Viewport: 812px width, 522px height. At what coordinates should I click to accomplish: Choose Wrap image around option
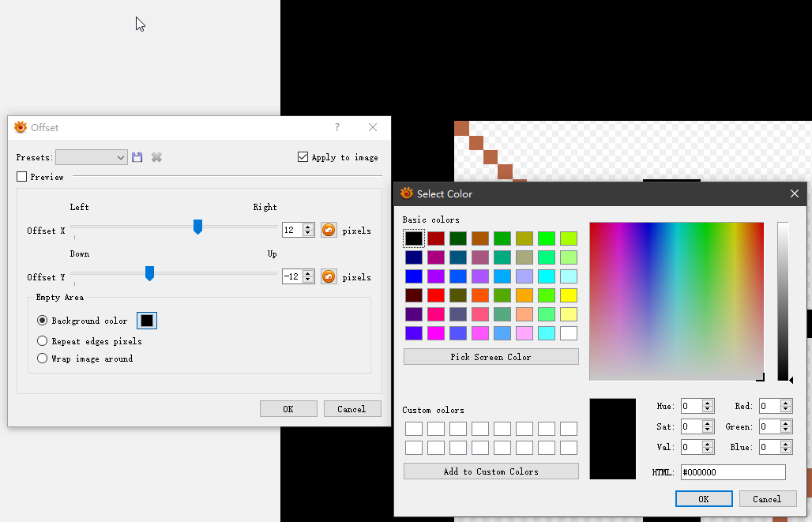tap(43, 359)
